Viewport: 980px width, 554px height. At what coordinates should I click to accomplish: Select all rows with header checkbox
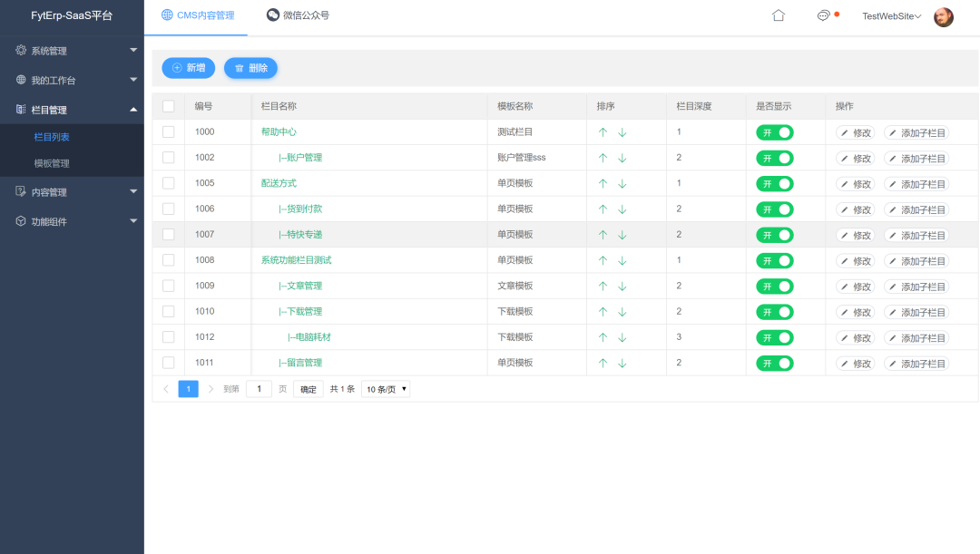tap(168, 106)
